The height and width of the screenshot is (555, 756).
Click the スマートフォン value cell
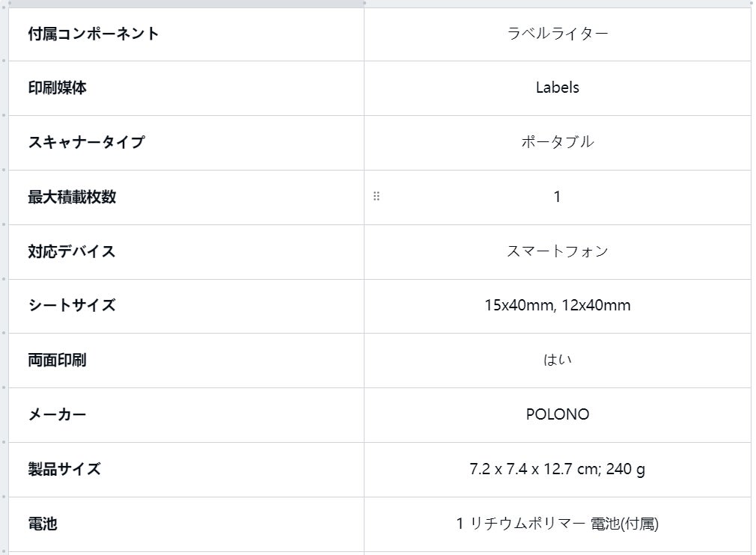(x=558, y=251)
